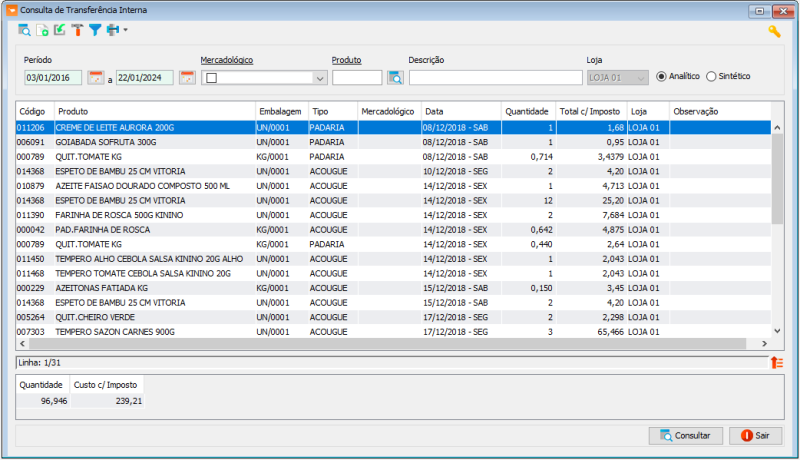Open the calendar for end date 22/01/2024
The image size is (800, 460).
[x=187, y=78]
